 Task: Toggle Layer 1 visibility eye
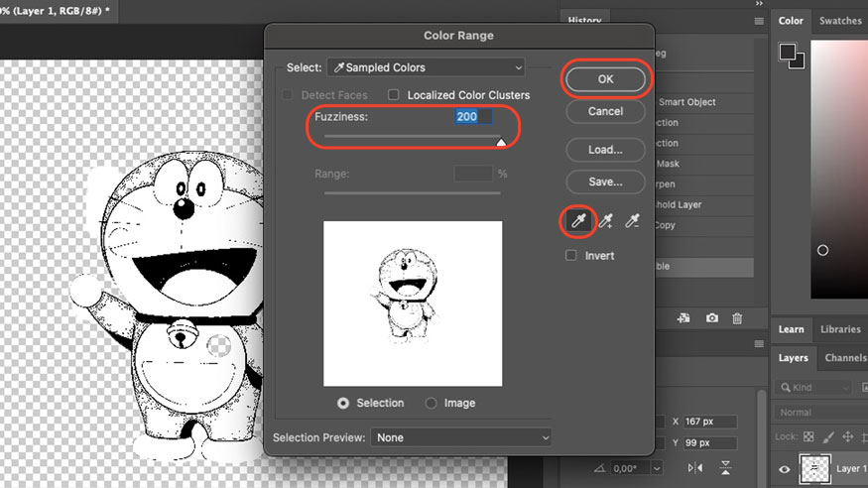click(785, 469)
